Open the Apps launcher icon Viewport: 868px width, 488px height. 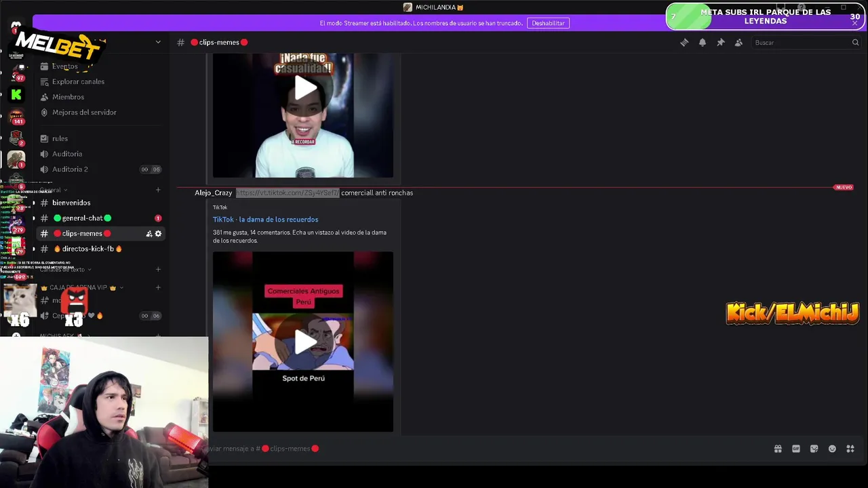850,449
